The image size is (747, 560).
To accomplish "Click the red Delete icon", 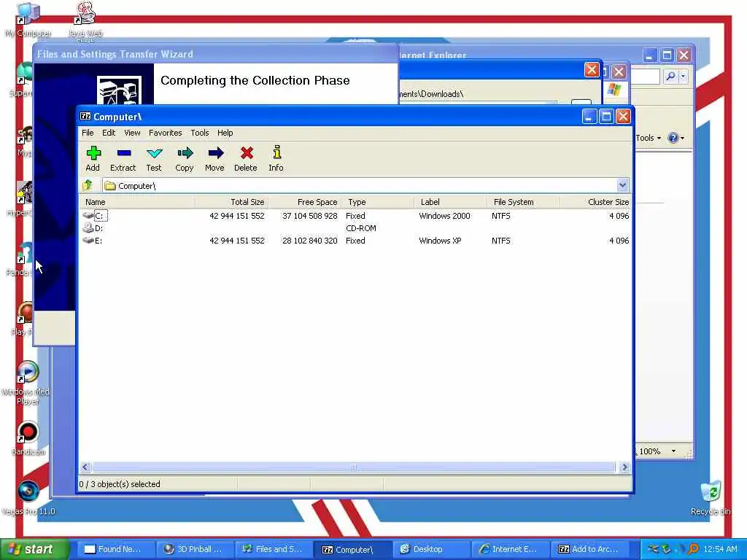I will 247,153.
